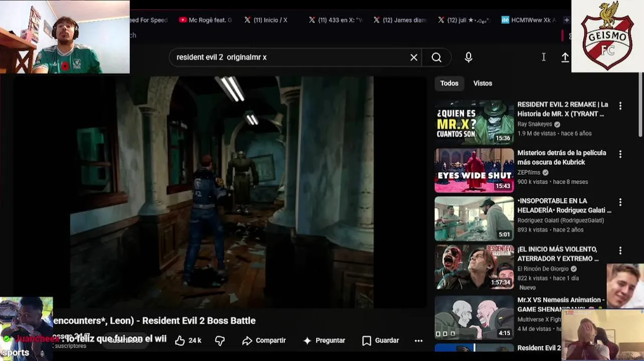Viewport: 644px width, 361px height.
Task: Open more actions ellipsis under video
Action: click(x=419, y=340)
